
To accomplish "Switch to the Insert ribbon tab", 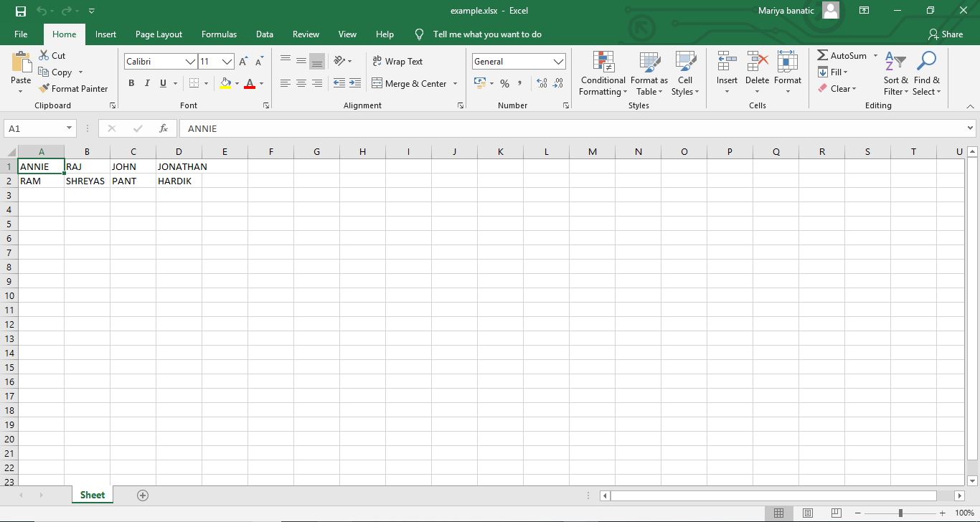I will pos(105,34).
